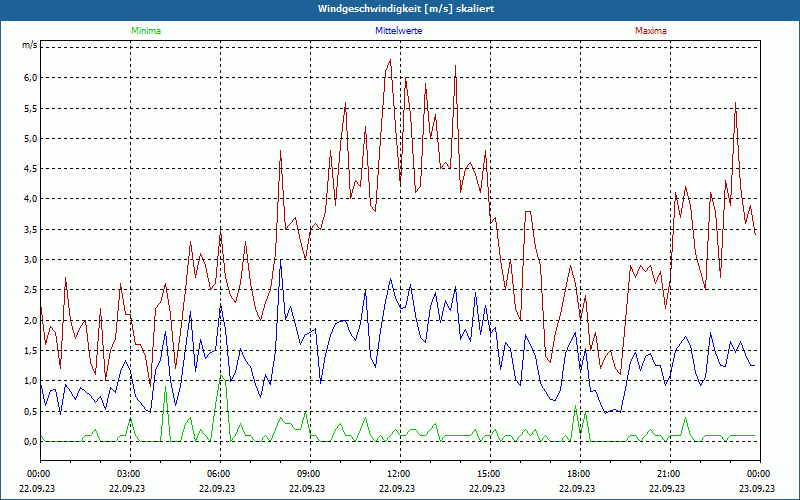Click the 5,5 y-axis value

[x=31, y=108]
